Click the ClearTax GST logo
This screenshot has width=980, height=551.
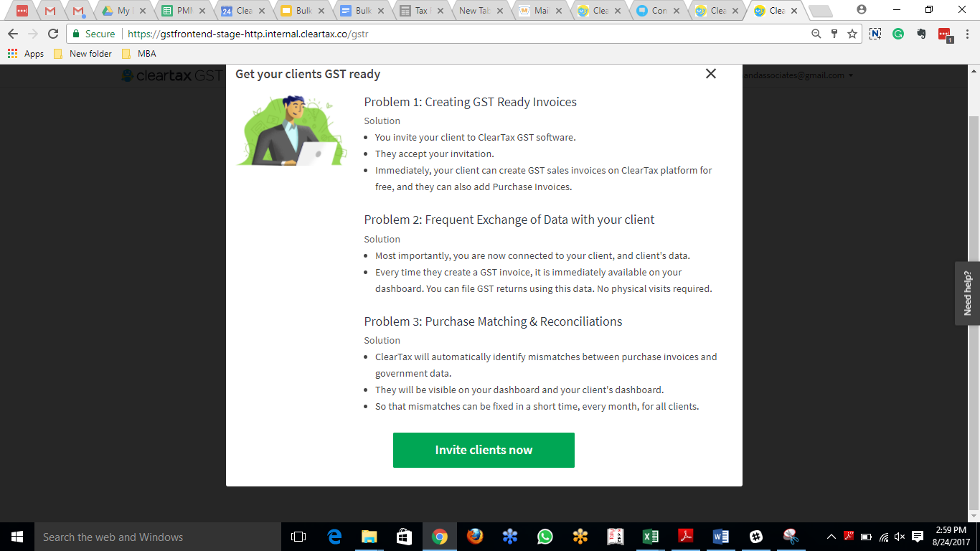click(172, 75)
